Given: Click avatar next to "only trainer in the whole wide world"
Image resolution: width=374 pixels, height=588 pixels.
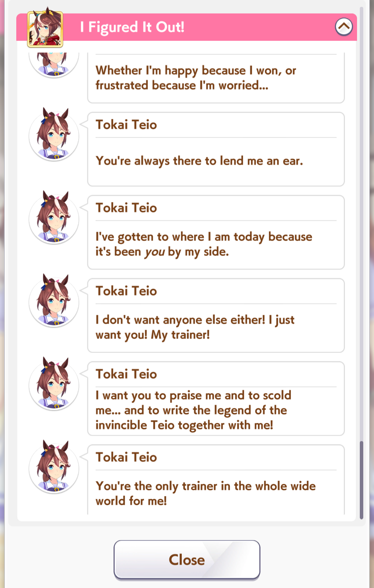Looking at the screenshot, I should 54,467.
